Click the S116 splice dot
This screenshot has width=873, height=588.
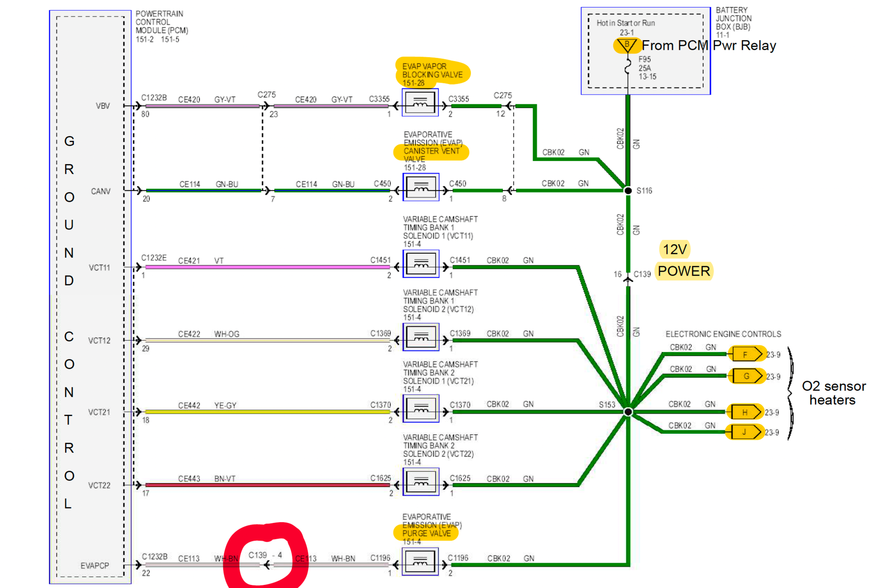click(628, 191)
